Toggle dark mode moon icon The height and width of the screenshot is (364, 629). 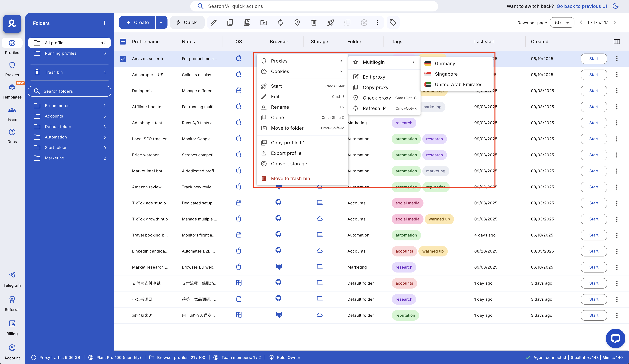(x=616, y=6)
